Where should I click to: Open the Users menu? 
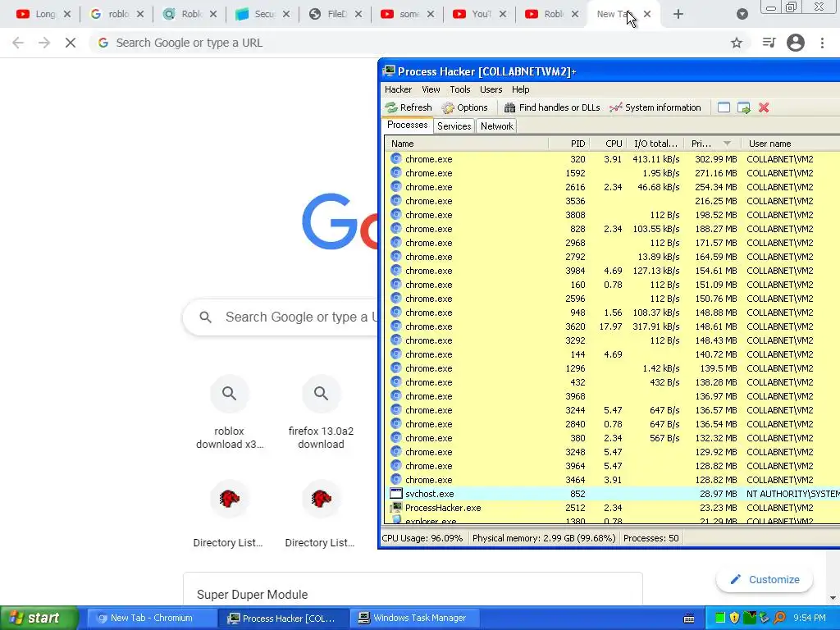[491, 89]
